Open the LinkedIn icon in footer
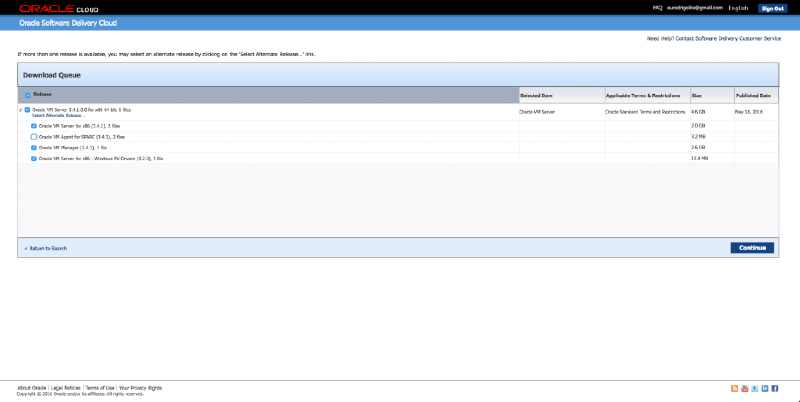The image size is (800, 402). click(764, 388)
